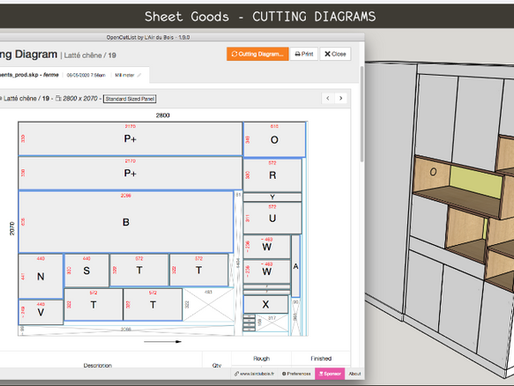Select part S in cutting diagram
The image size is (514, 386).
pos(86,271)
